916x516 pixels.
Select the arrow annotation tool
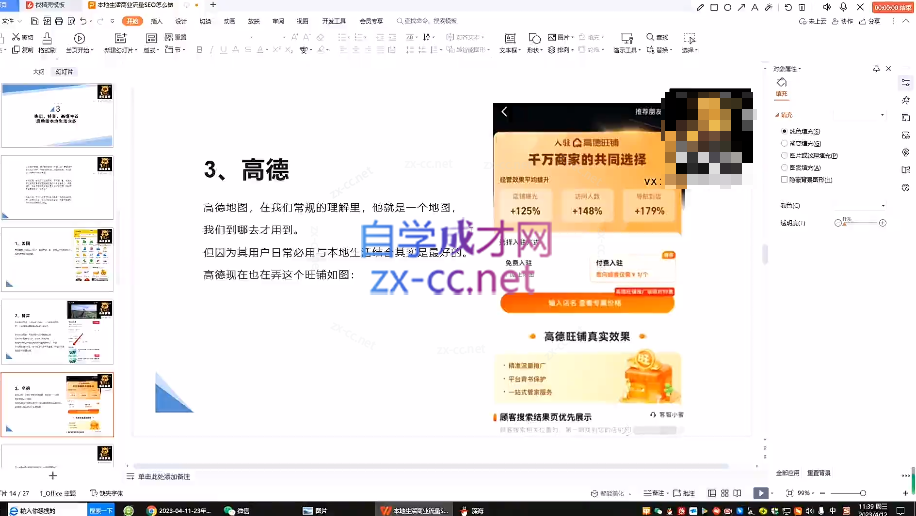[741, 7]
